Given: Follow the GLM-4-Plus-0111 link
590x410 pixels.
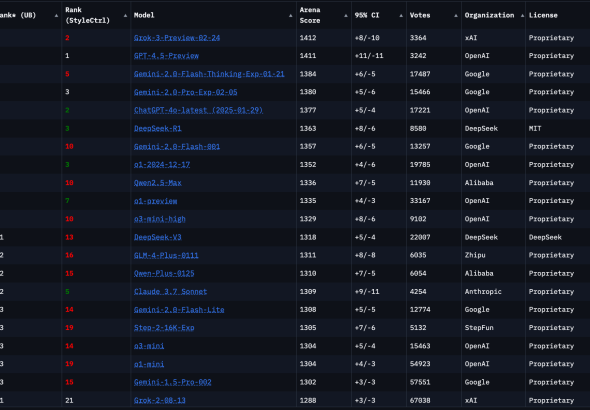Looking at the screenshot, I should pyautogui.click(x=166, y=255).
